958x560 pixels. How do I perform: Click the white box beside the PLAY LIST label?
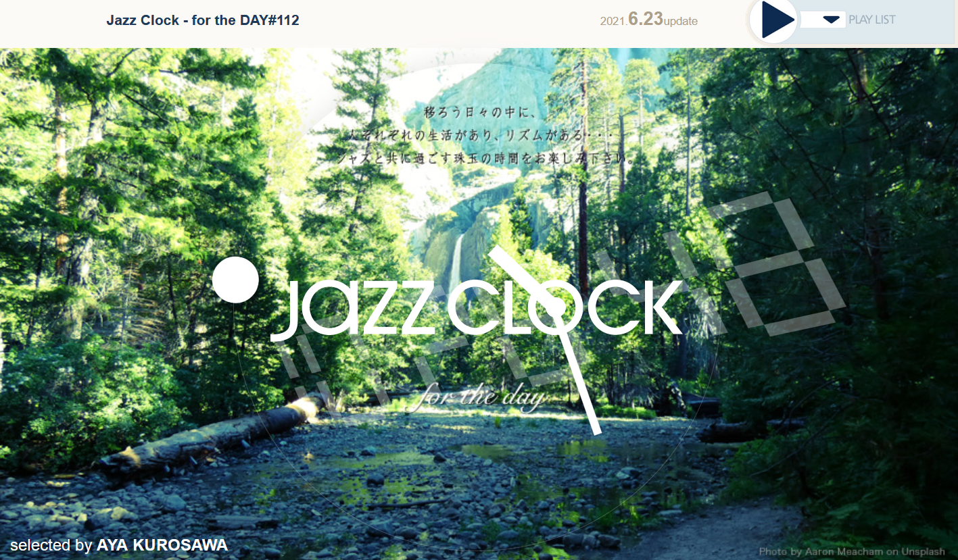823,20
